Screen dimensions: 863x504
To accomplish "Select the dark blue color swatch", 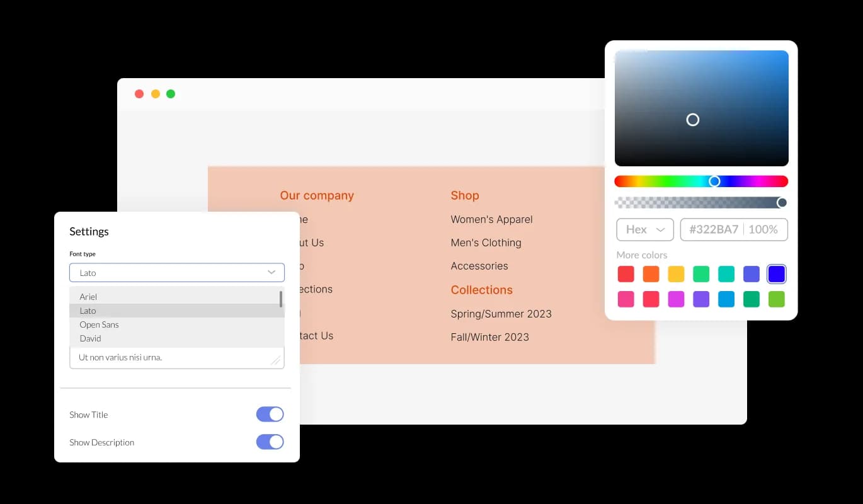I will click(776, 273).
